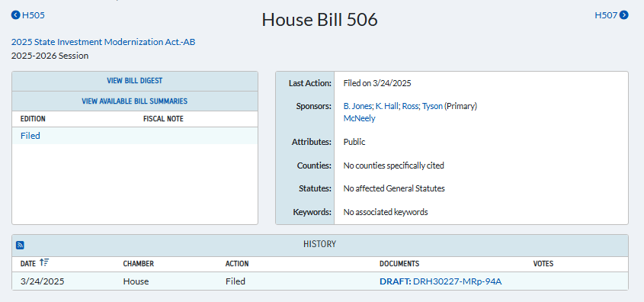Screen dimensions: 644x302
Task: Click View Bill Digest button
Action: point(135,81)
